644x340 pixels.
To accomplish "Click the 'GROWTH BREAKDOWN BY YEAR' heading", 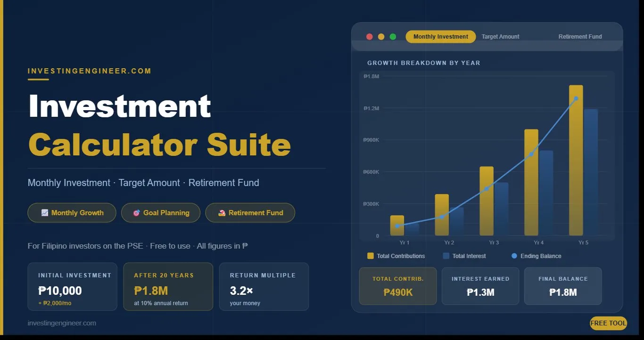I will coord(424,63).
